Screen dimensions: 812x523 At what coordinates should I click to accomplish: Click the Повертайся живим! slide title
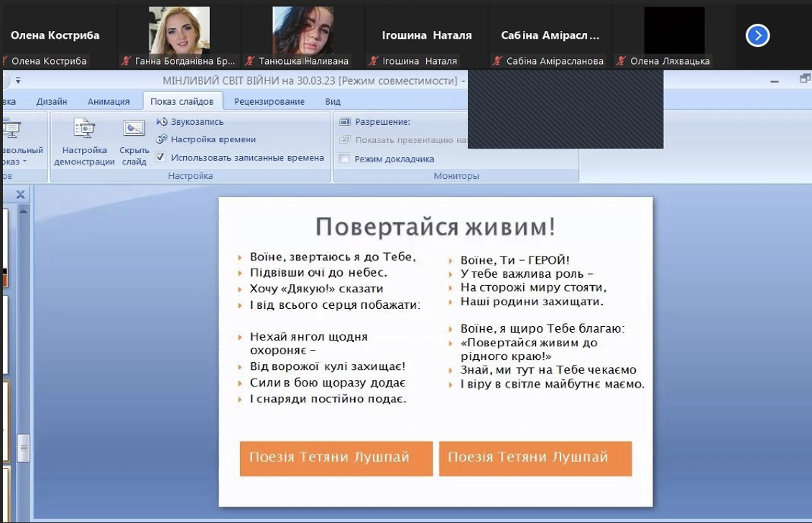click(x=435, y=227)
